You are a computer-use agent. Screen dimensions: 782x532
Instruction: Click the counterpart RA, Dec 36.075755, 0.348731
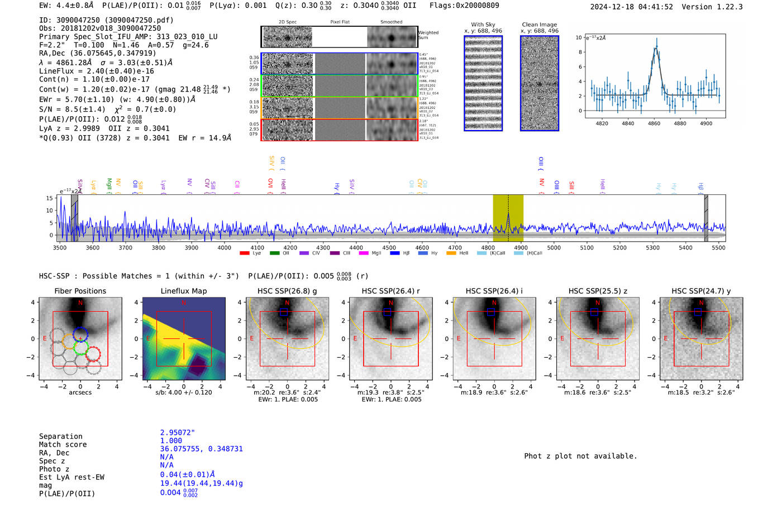click(202, 449)
